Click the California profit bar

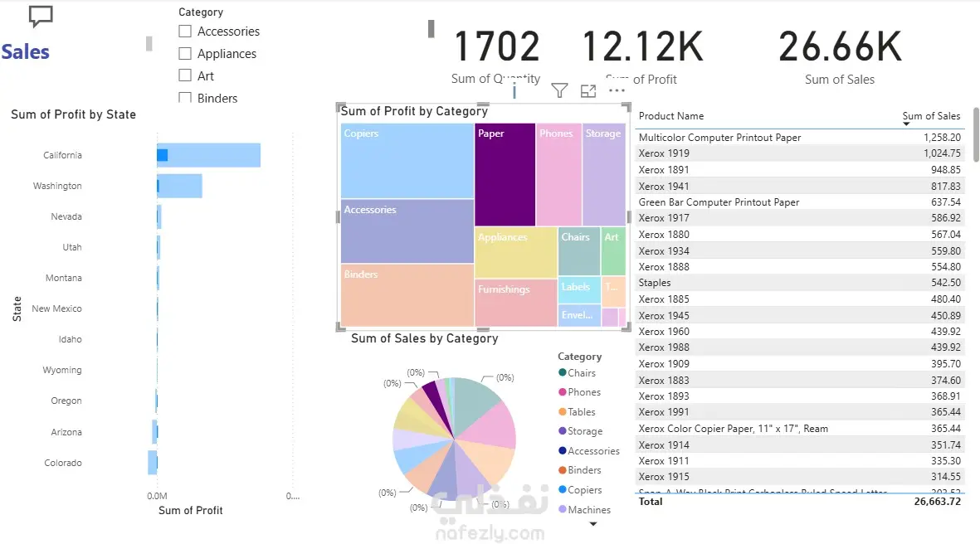[209, 155]
